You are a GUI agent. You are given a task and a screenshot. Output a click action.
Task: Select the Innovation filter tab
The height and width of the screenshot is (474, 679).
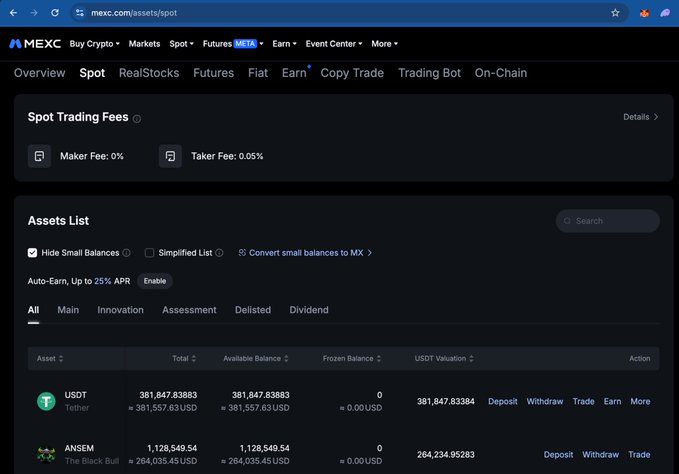pos(120,310)
